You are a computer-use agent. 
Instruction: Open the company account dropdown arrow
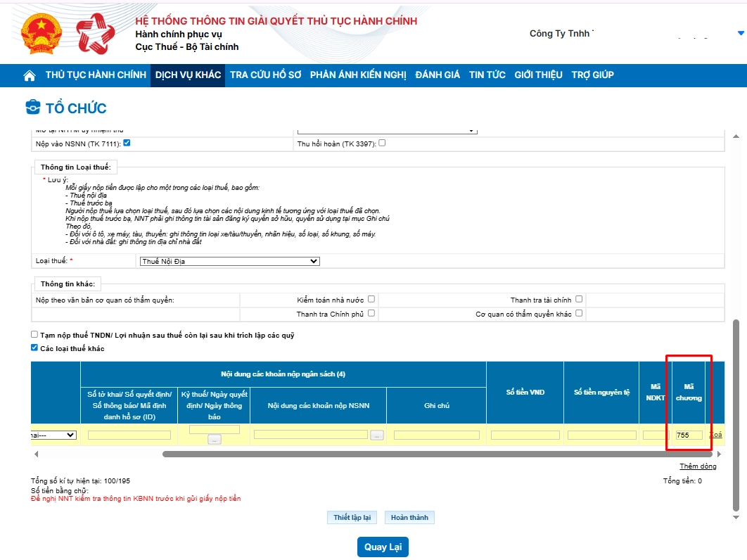(740, 33)
